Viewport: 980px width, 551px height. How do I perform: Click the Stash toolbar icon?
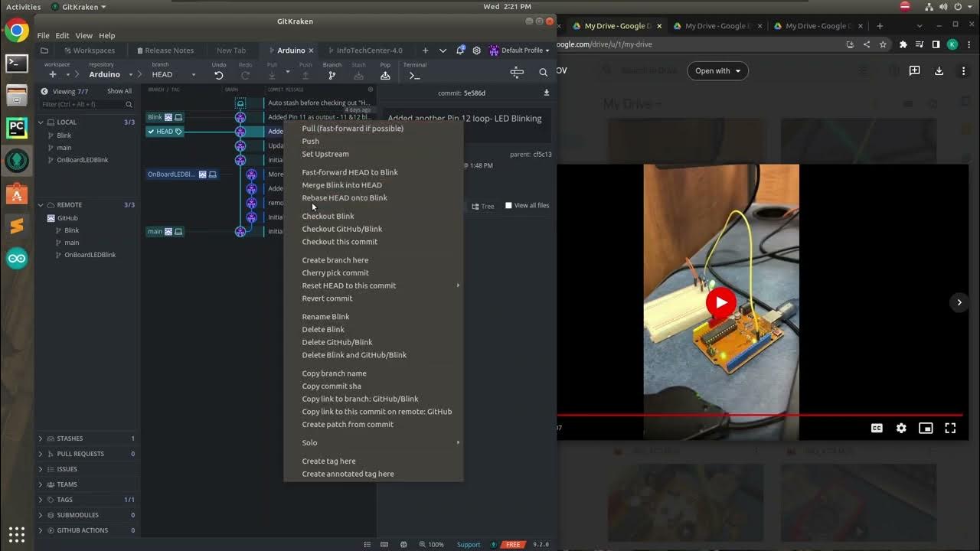pos(358,75)
